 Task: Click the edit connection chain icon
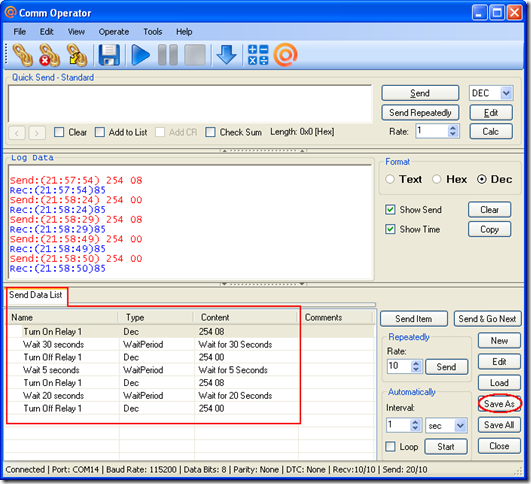coord(77,55)
